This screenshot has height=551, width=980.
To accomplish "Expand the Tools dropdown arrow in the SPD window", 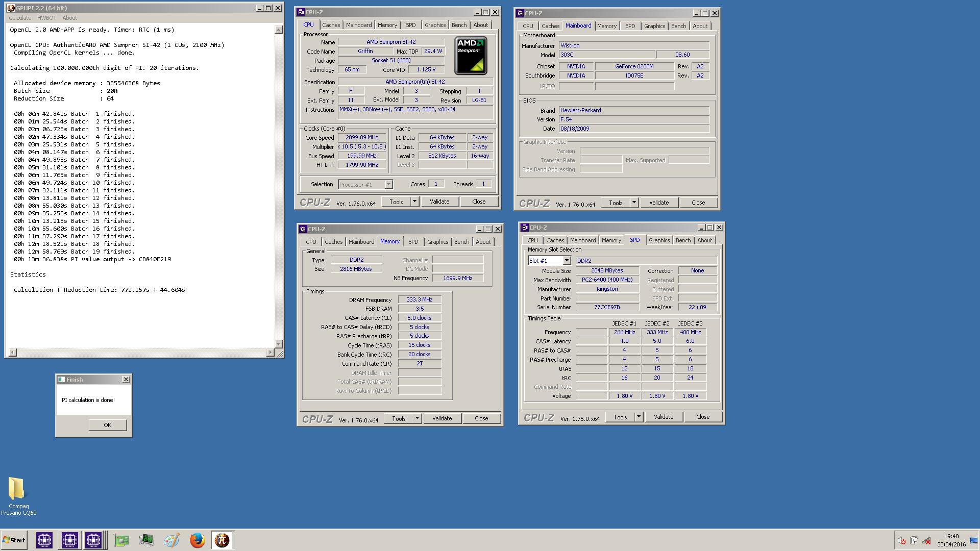I will 639,417.
